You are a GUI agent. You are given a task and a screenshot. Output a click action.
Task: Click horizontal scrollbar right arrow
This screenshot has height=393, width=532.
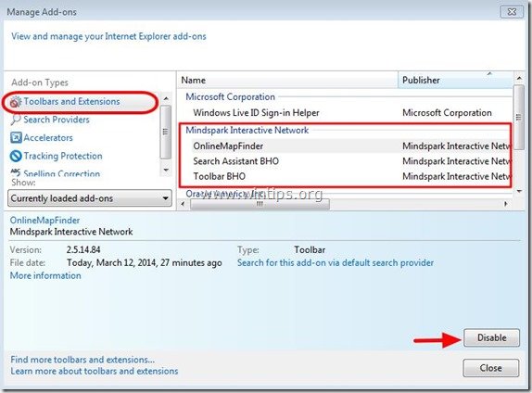(x=506, y=204)
